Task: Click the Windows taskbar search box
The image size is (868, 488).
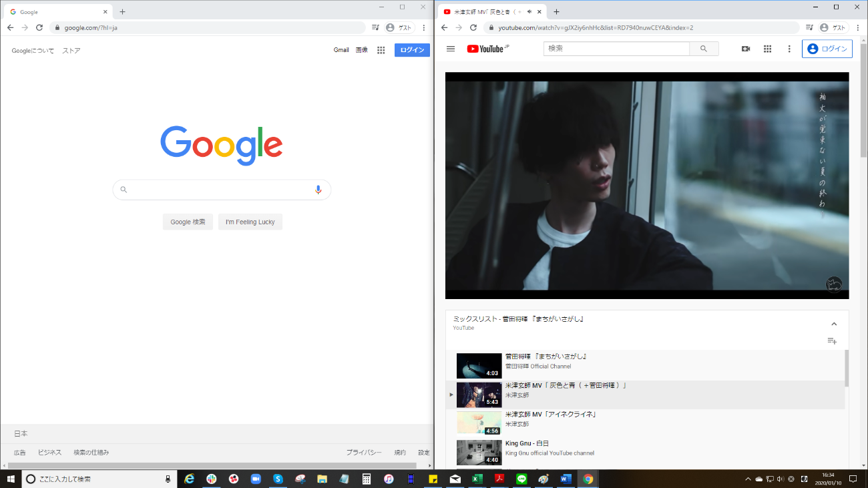Action: (99, 479)
